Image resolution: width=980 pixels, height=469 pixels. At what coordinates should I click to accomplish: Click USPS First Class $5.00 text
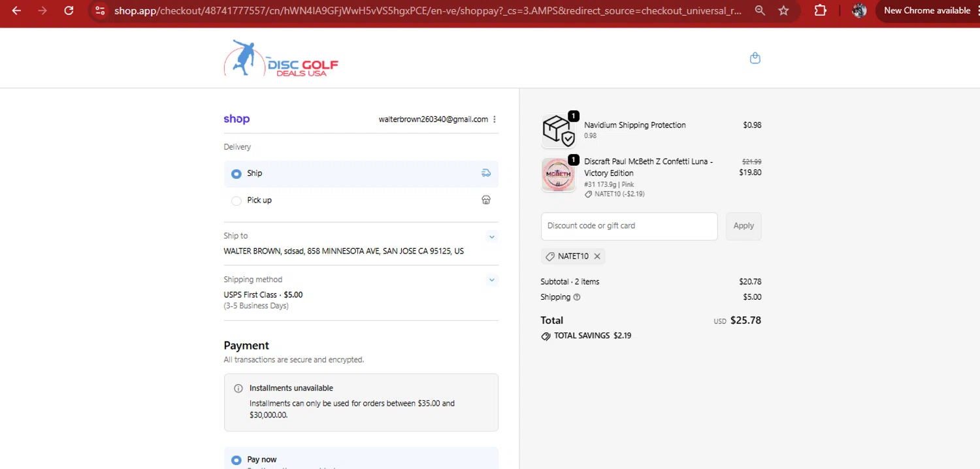263,295
